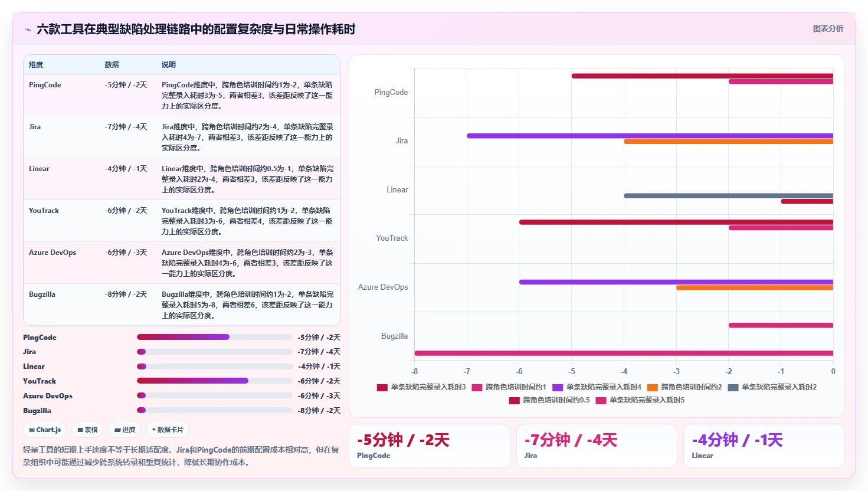
Task: Toggle legend entry 跨角色培训时间约0.5
Action: (549, 400)
